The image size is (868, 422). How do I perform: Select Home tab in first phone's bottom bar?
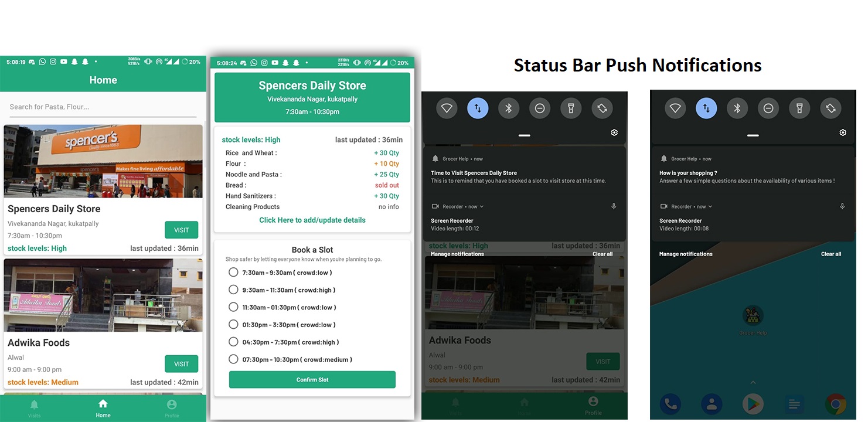click(103, 409)
